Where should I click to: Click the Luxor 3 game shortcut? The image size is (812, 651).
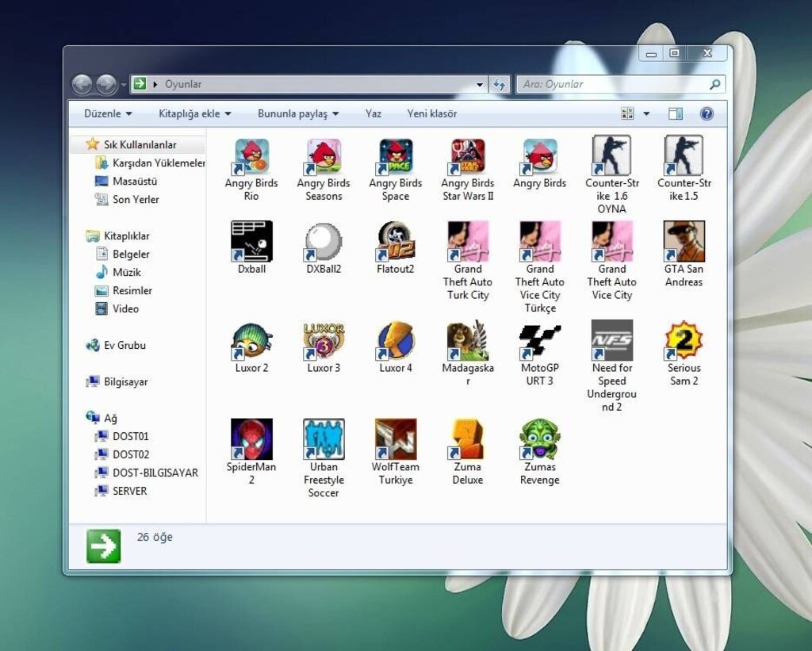324,347
